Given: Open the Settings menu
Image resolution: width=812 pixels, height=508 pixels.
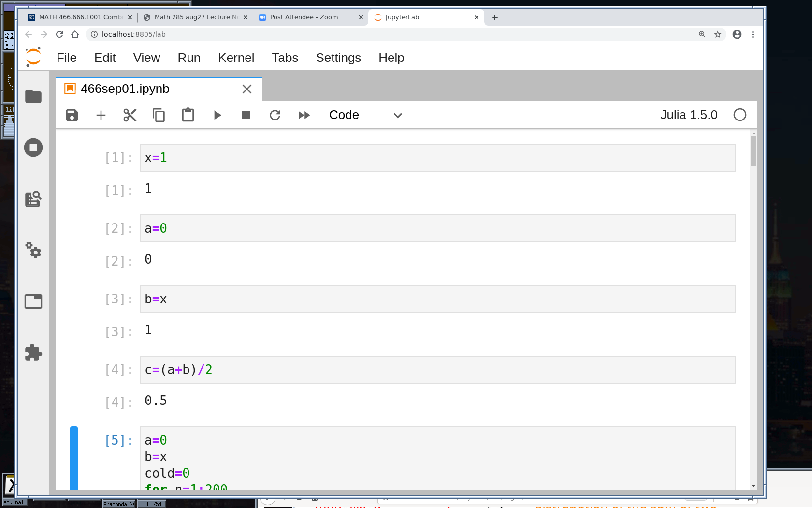Looking at the screenshot, I should 338,58.
